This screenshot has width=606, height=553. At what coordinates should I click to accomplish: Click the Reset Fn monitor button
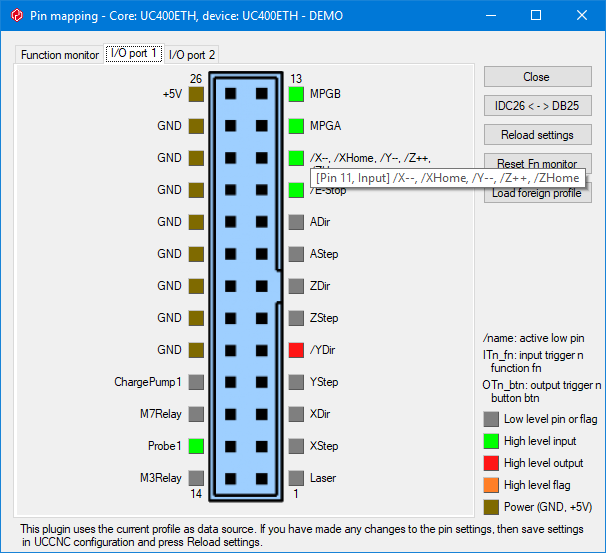pyautogui.click(x=536, y=163)
